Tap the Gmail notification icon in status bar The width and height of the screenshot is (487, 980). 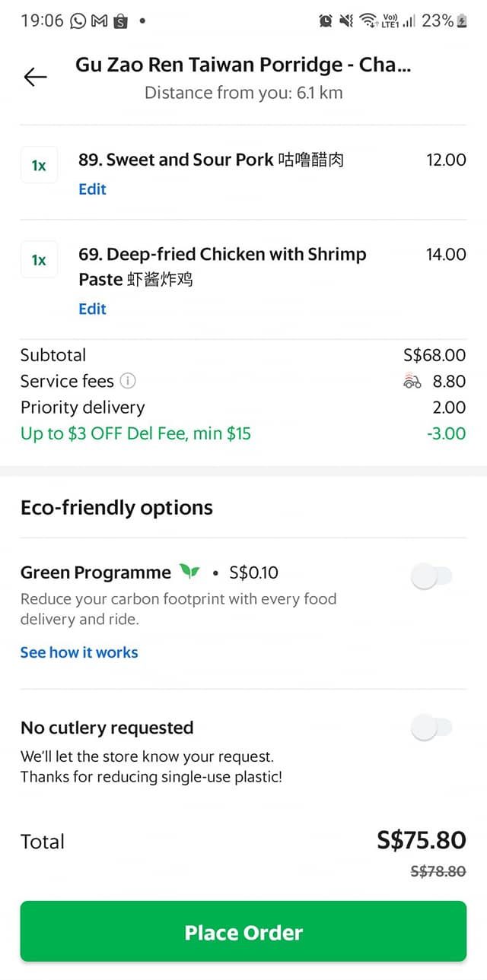coord(99,21)
